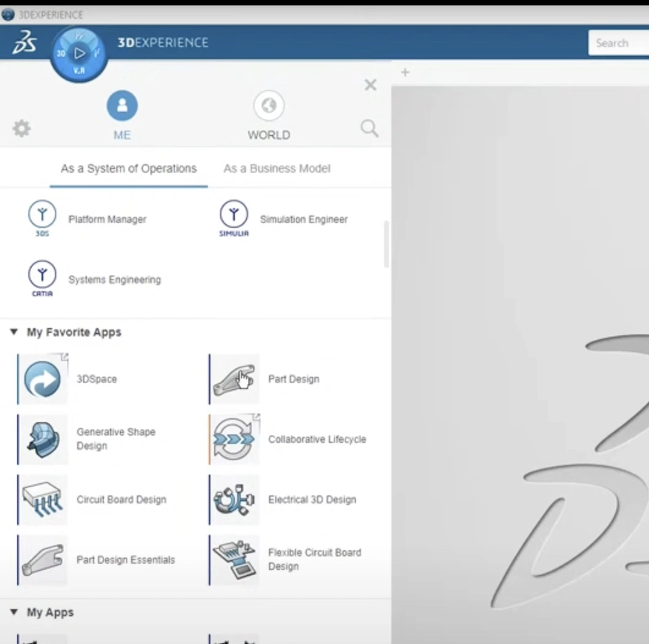Image resolution: width=649 pixels, height=644 pixels.
Task: Click the ME label text
Action: coord(122,135)
